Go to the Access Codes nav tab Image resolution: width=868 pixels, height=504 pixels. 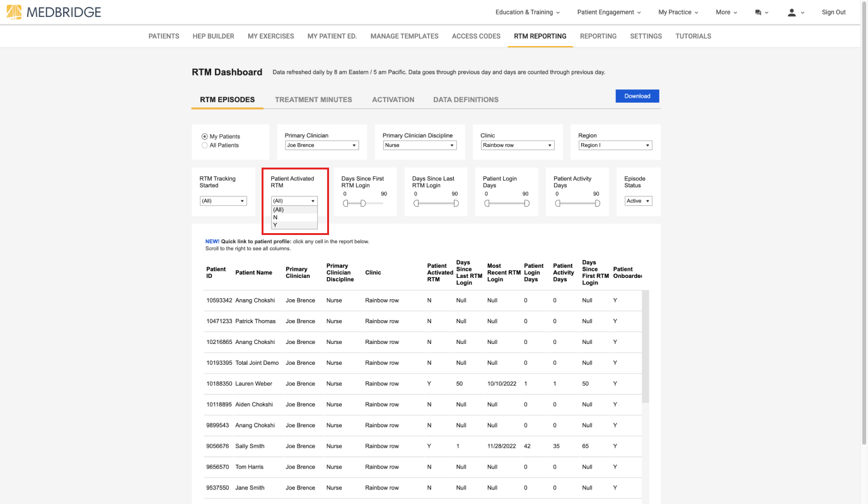(476, 37)
